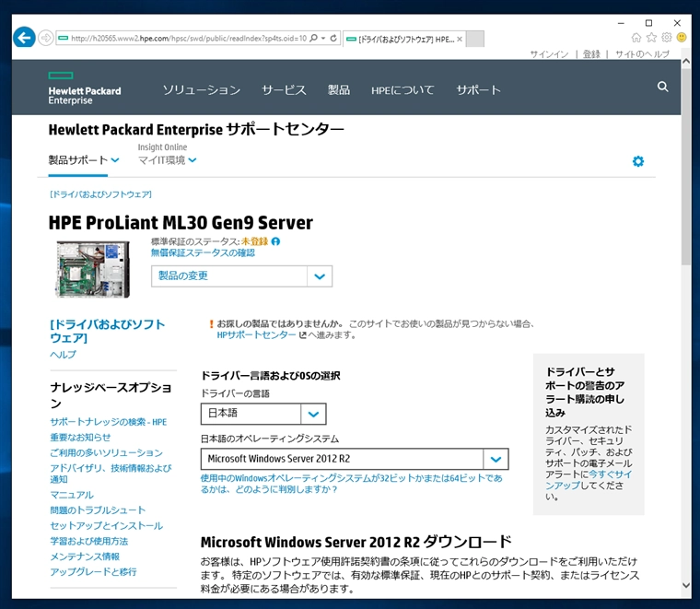Click the external link icon after HPサポートセンター
The image size is (700, 609).
302,334
